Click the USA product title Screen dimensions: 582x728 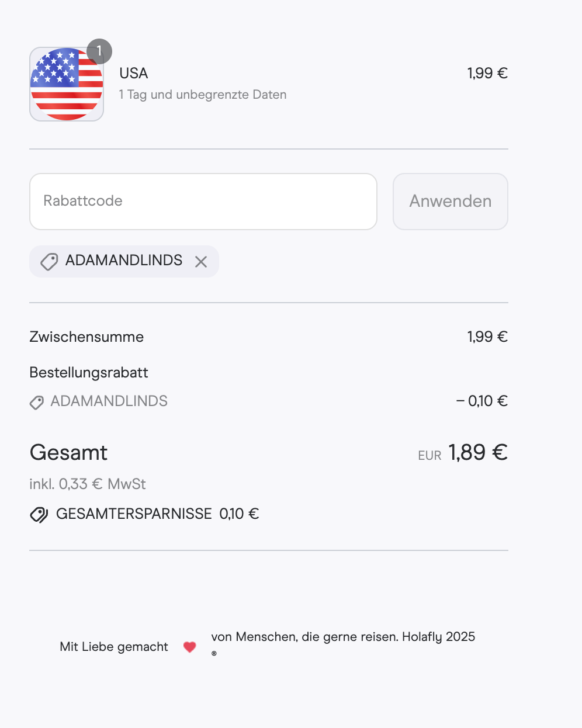[x=134, y=73]
